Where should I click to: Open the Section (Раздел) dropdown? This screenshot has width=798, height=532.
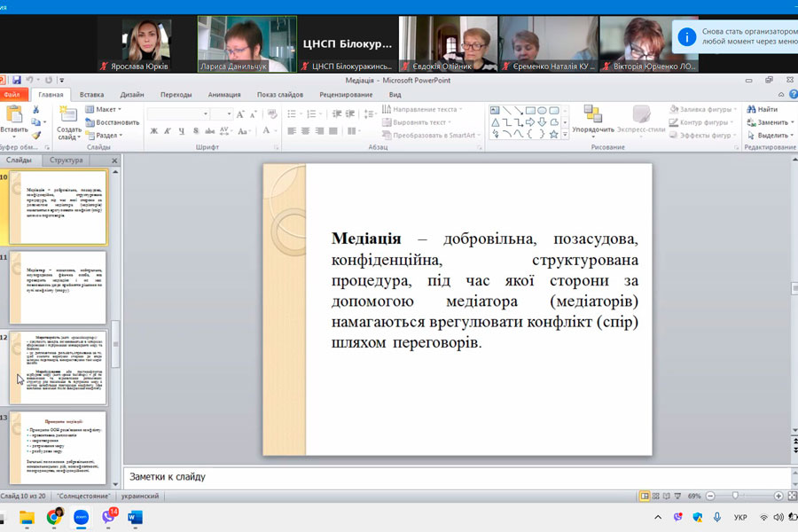click(106, 135)
